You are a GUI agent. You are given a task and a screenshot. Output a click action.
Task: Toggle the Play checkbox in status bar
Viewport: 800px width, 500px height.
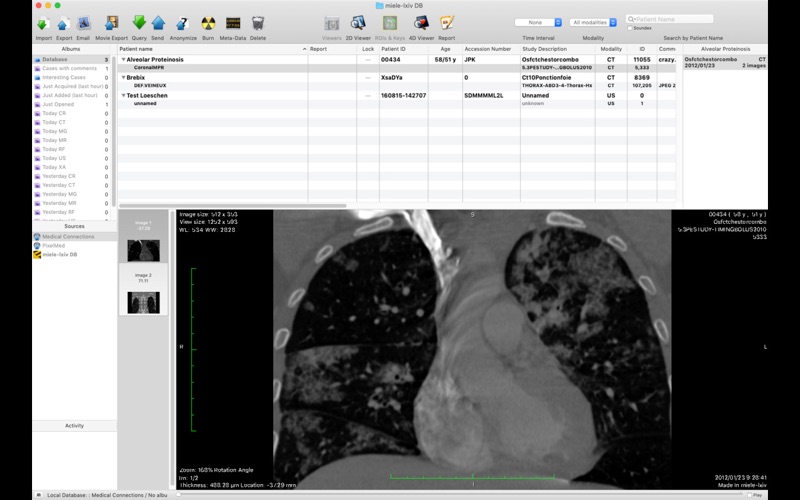(x=749, y=494)
